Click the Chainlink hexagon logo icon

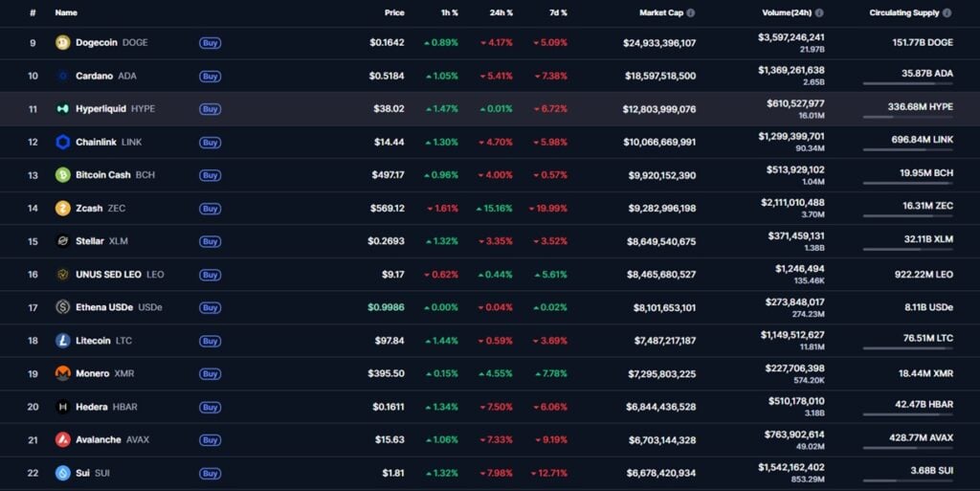pos(63,143)
